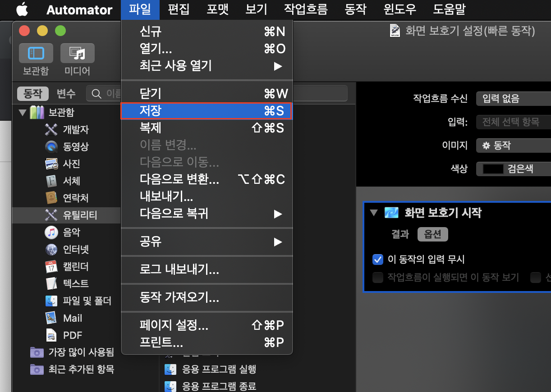Screen dimensions: 551x392
Task: Toggle 작업흐름이 실행되면 이 동작 보기 checkbox
Action: [378, 277]
